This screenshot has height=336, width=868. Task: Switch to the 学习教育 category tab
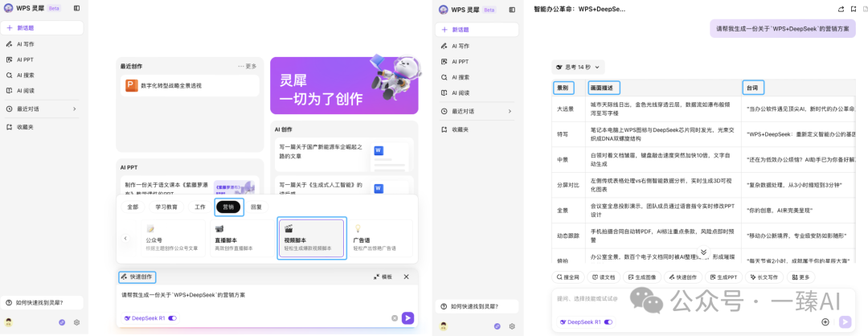[166, 207]
